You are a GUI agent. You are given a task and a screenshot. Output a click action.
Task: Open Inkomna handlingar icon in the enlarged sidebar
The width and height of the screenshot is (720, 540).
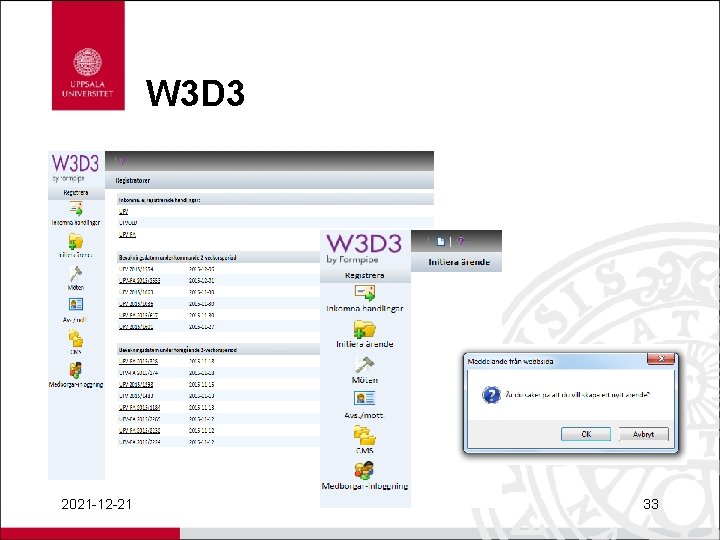click(x=365, y=293)
